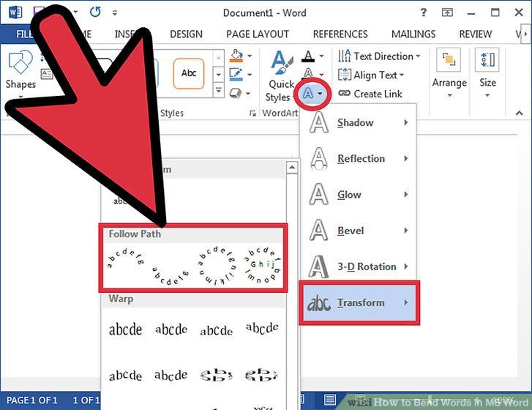Click the Redo repeat arrow icon
Viewport: 532px width, 410px height.
(x=95, y=12)
